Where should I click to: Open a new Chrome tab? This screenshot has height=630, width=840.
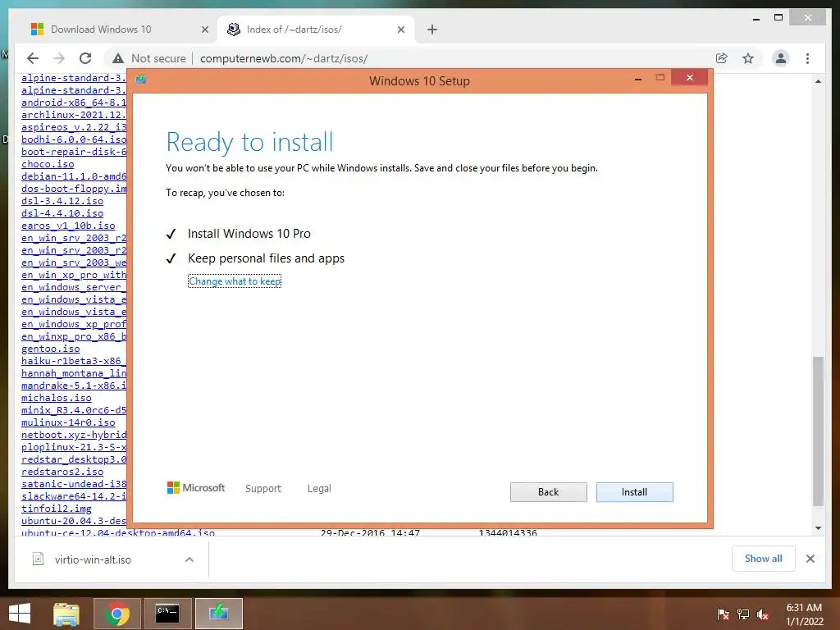coord(432,30)
